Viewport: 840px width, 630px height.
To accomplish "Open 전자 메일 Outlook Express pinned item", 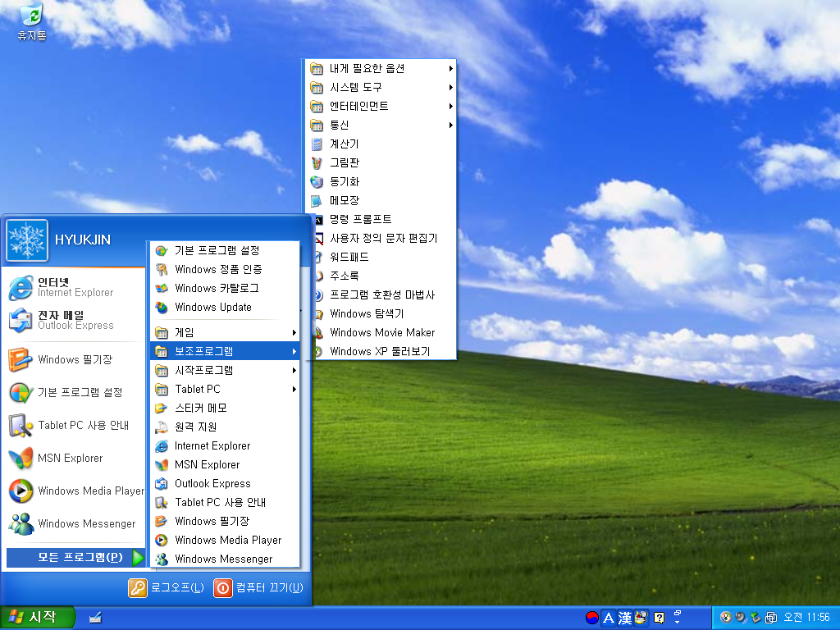I will click(x=74, y=320).
